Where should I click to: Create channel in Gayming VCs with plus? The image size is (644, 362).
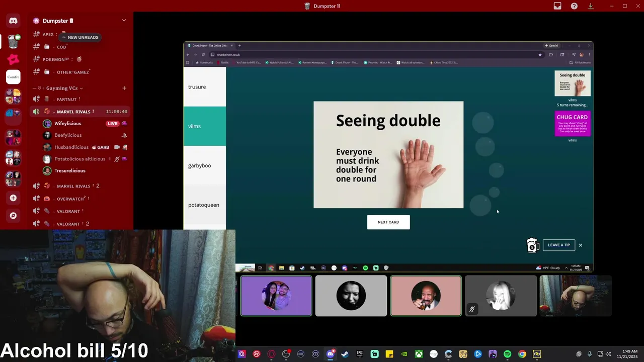coord(124,88)
